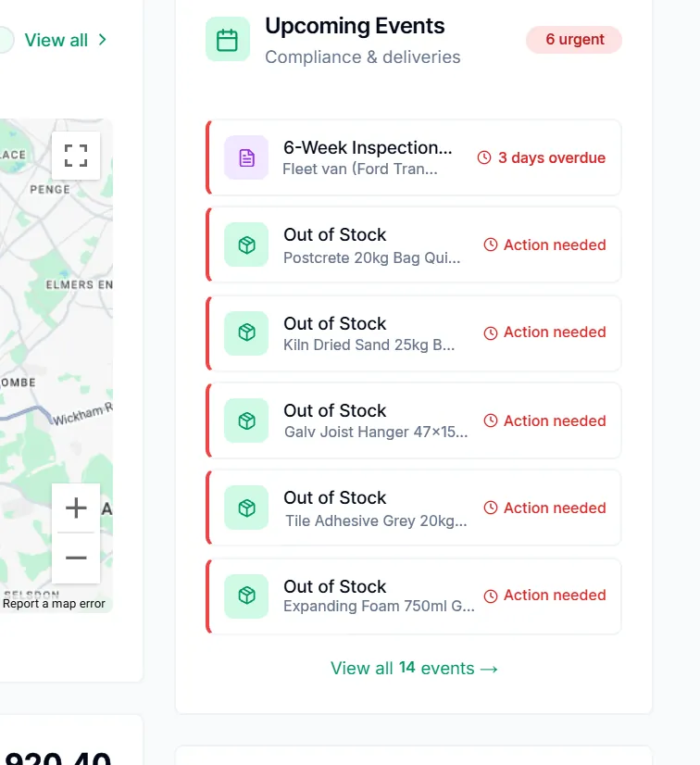
Task: Click Action needed on the Tile Adhesive row
Action: click(x=555, y=508)
